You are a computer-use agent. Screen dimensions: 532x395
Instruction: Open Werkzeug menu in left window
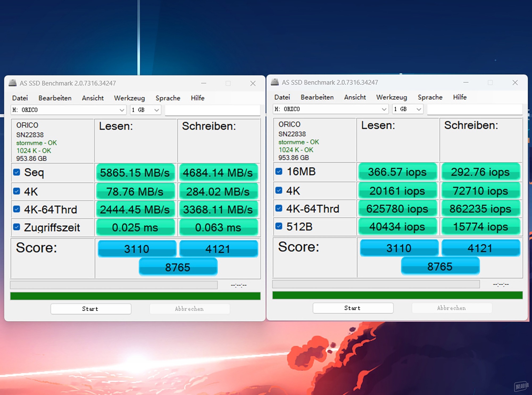click(x=130, y=98)
